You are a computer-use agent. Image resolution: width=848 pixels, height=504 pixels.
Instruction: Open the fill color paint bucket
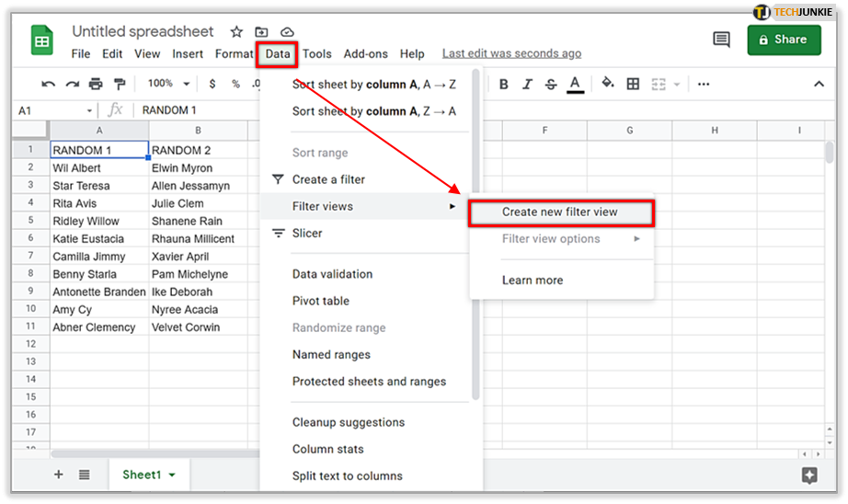pos(607,84)
